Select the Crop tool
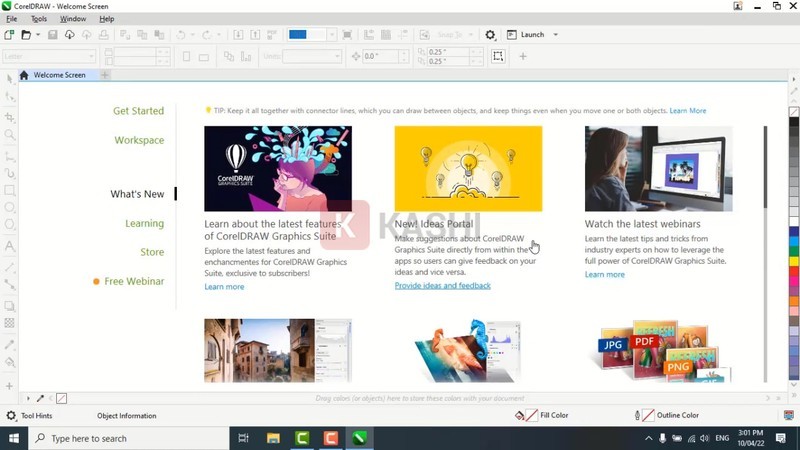Image resolution: width=800 pixels, height=450 pixels. 9,117
